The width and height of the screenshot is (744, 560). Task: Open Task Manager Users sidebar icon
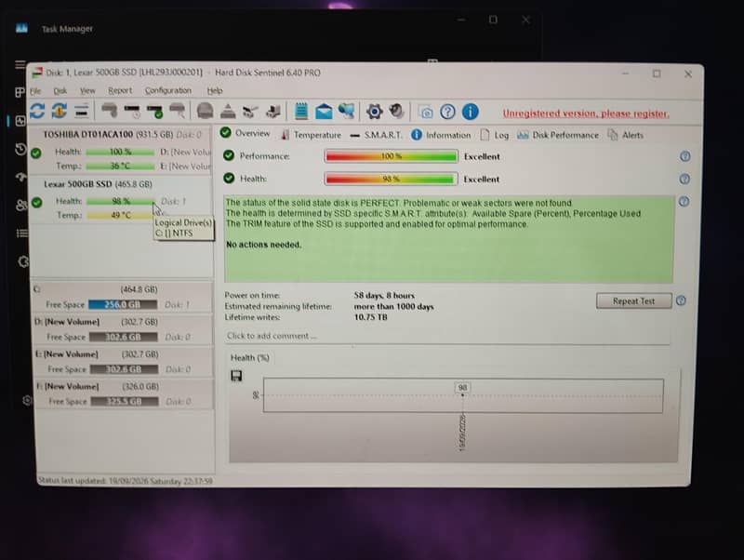point(21,205)
